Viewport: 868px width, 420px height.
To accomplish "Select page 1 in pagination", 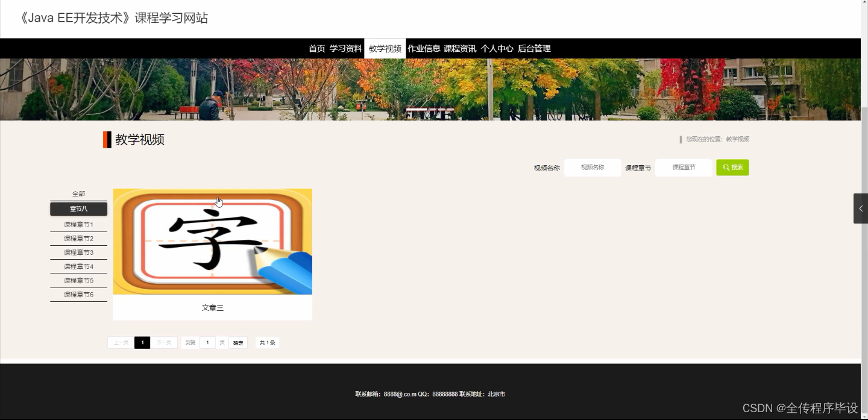I will tap(142, 342).
